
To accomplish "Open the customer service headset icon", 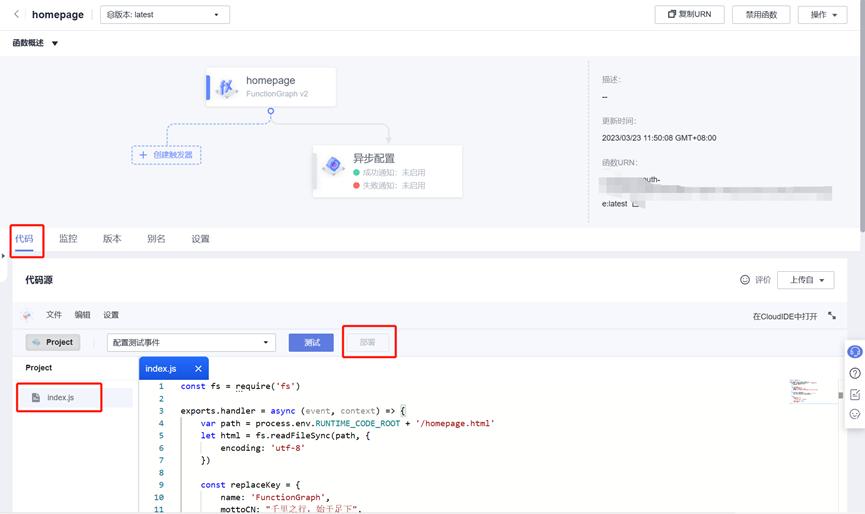I will tap(855, 352).
